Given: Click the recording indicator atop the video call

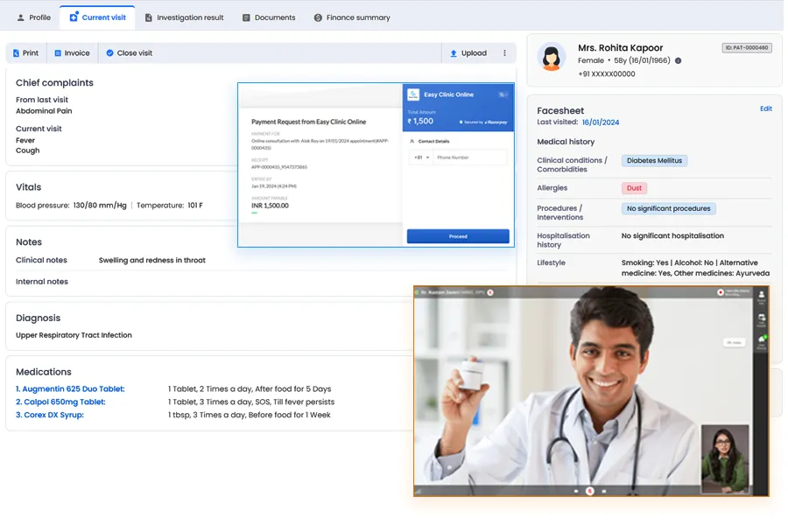Looking at the screenshot, I should tap(721, 293).
